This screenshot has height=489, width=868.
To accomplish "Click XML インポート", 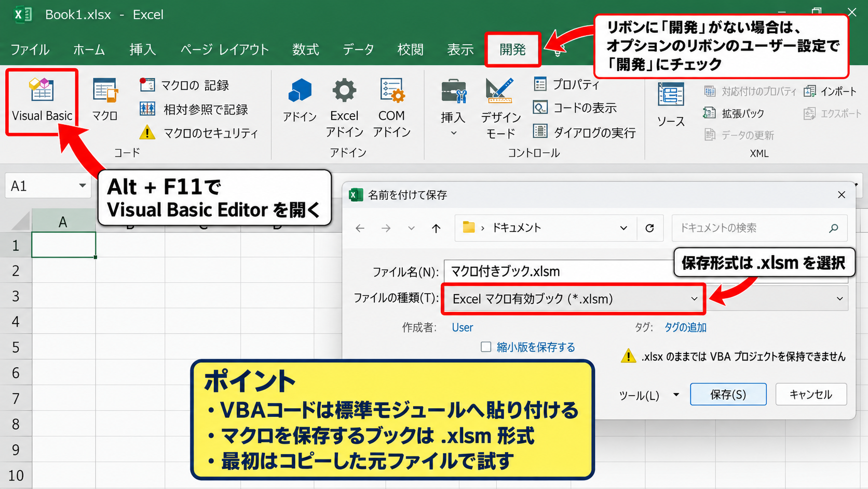I will tap(830, 91).
